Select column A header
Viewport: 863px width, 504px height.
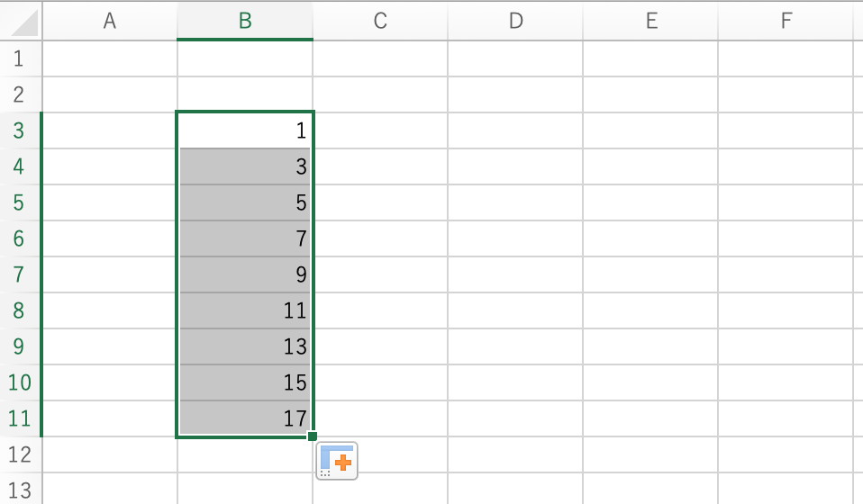click(110, 22)
